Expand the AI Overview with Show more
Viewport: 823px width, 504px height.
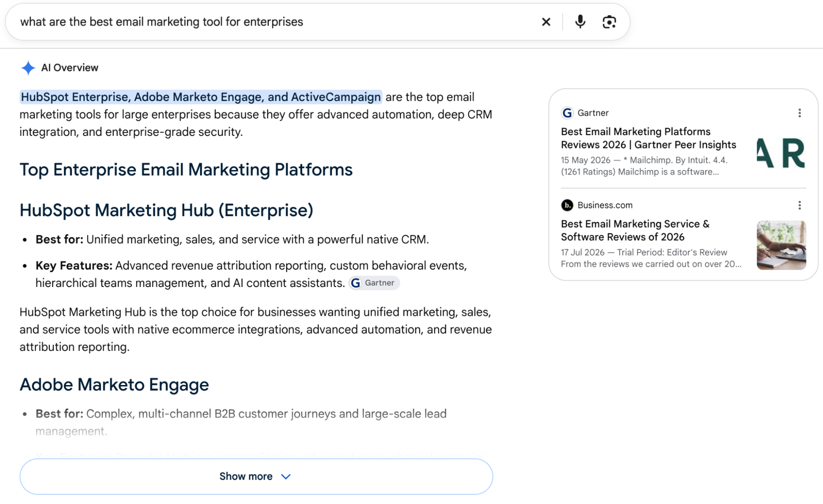pyautogui.click(x=256, y=476)
